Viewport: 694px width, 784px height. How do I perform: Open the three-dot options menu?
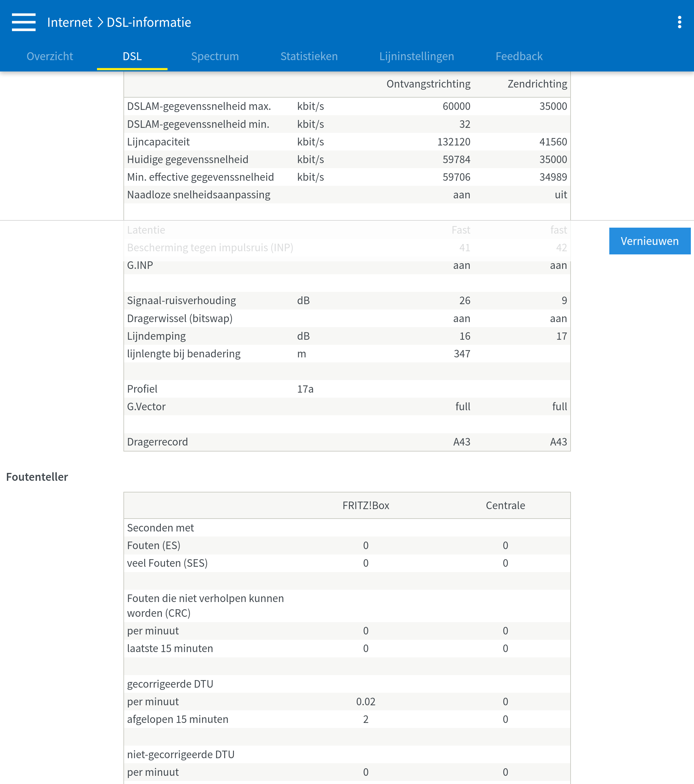tap(679, 22)
